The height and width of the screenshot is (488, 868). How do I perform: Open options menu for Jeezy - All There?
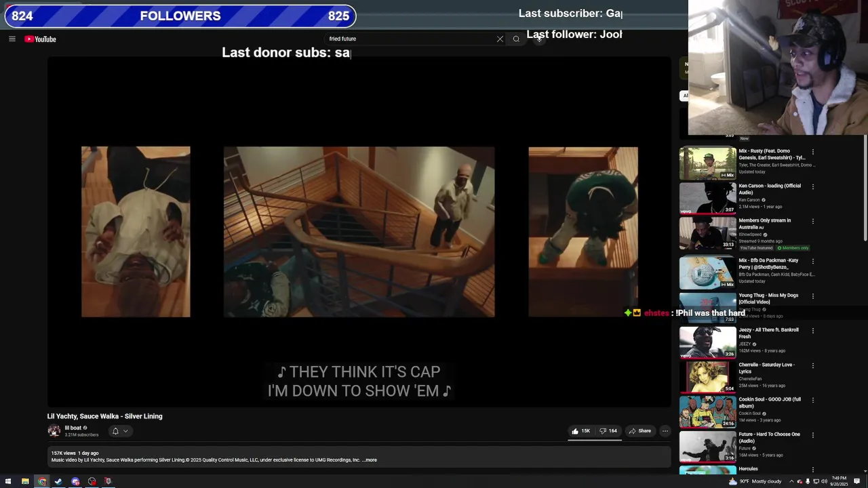[812, 331]
